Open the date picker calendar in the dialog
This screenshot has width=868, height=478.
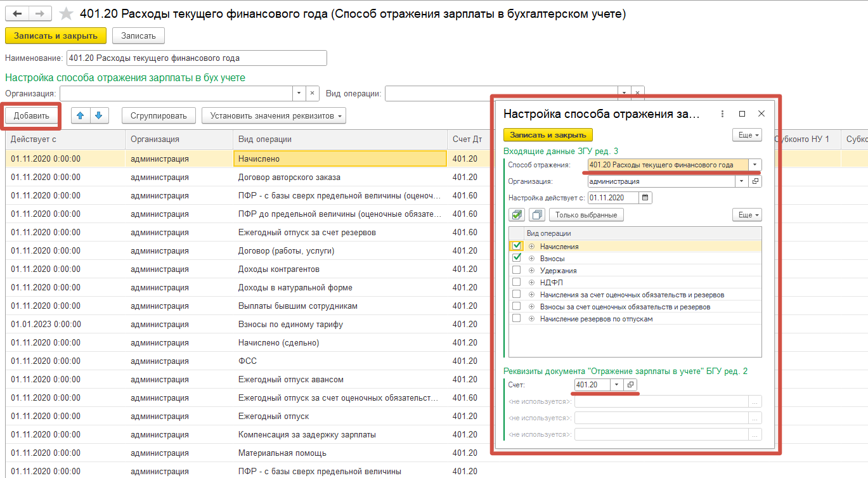tap(645, 197)
